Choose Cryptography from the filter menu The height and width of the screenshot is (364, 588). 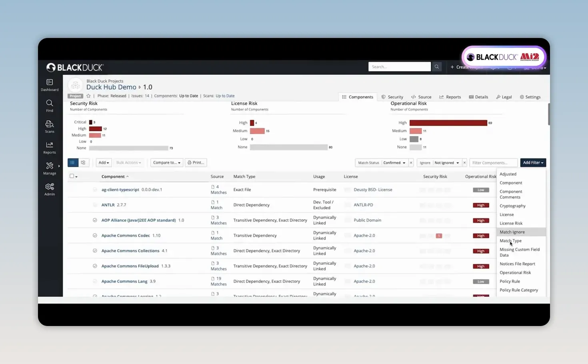pos(521,206)
